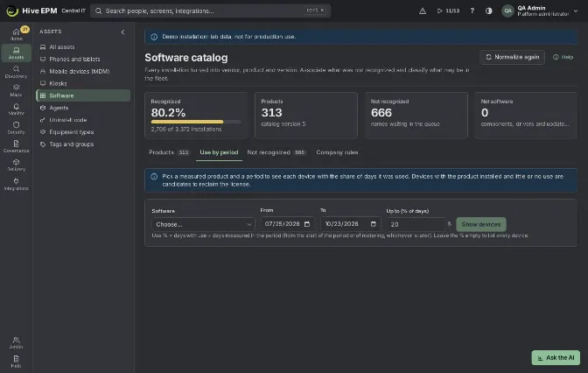Open the Software Choose... dropdown
This screenshot has height=373, width=588.
203,224
